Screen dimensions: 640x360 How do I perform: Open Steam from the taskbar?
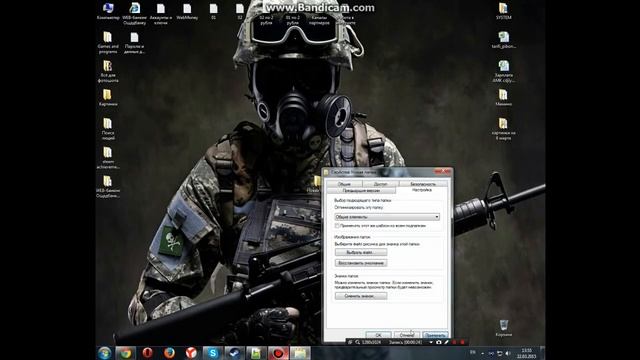click(x=234, y=353)
